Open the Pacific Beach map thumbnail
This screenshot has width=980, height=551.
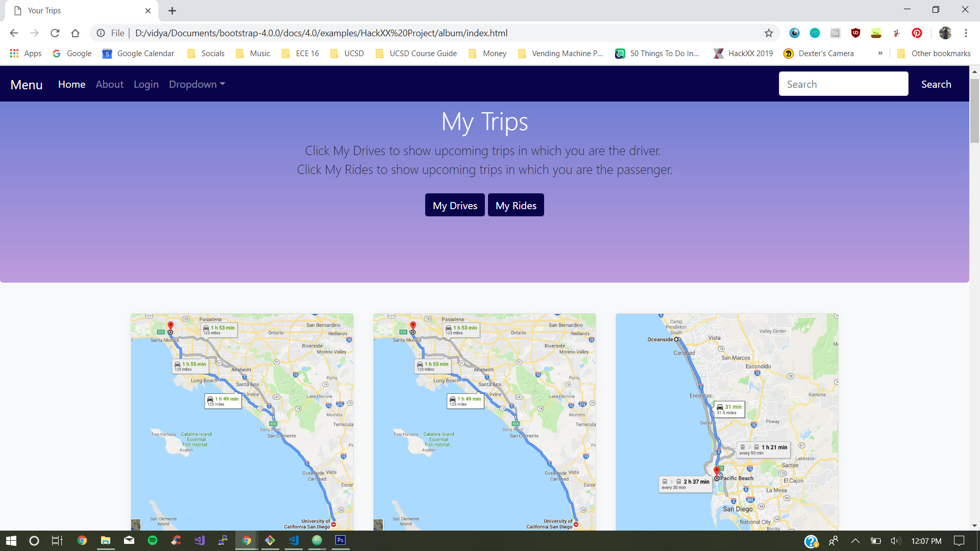(727, 421)
